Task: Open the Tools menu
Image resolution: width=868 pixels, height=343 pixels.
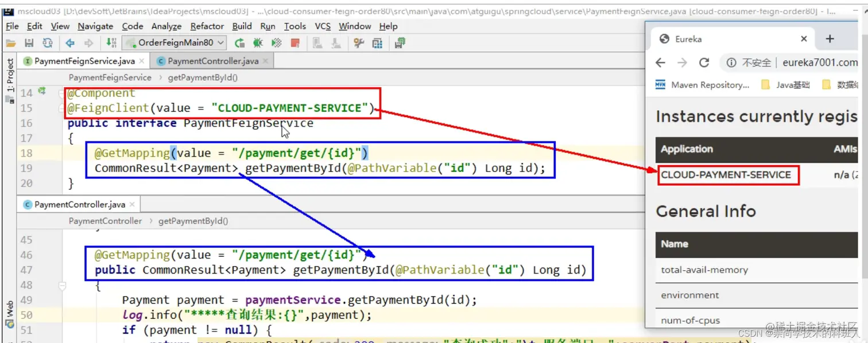Action: point(295,26)
